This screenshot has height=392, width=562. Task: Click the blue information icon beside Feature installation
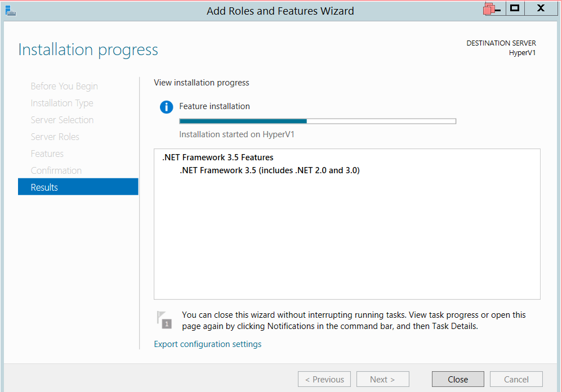click(x=166, y=107)
